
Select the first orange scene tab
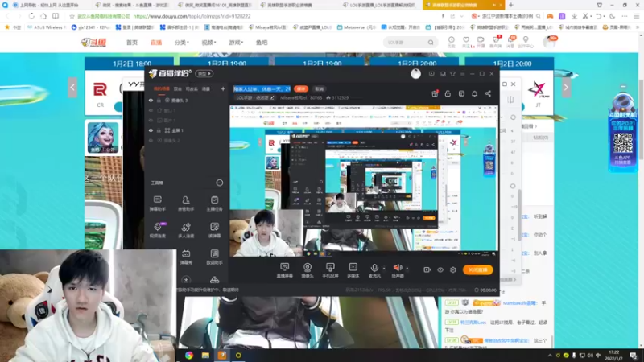(x=162, y=88)
